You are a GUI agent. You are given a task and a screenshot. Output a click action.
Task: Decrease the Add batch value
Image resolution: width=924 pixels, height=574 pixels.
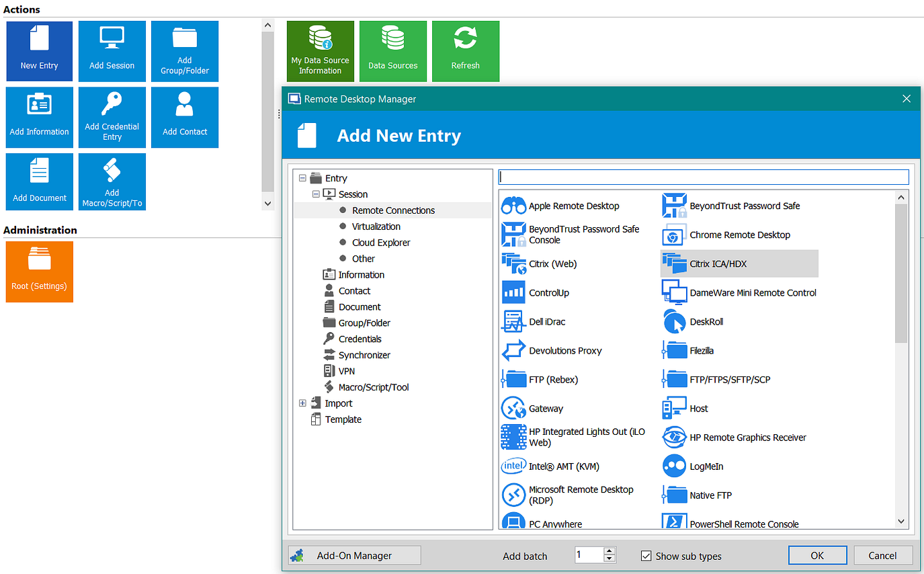(610, 559)
